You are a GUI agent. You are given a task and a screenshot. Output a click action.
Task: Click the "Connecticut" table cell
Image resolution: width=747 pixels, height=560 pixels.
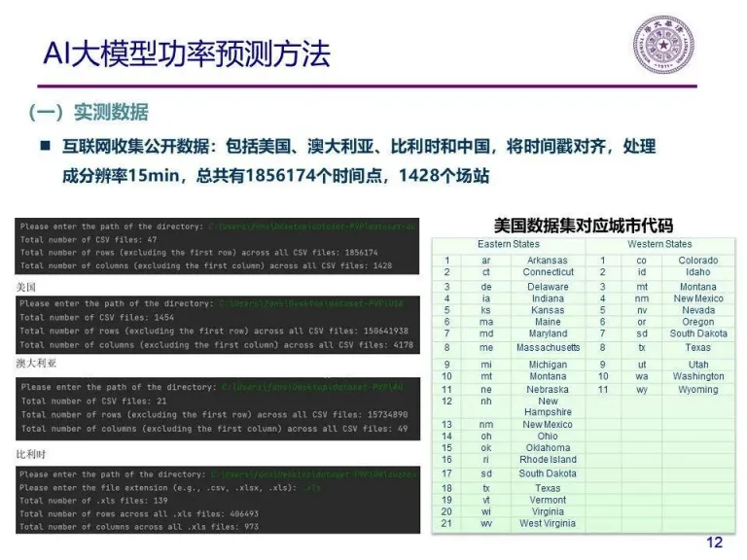548,272
